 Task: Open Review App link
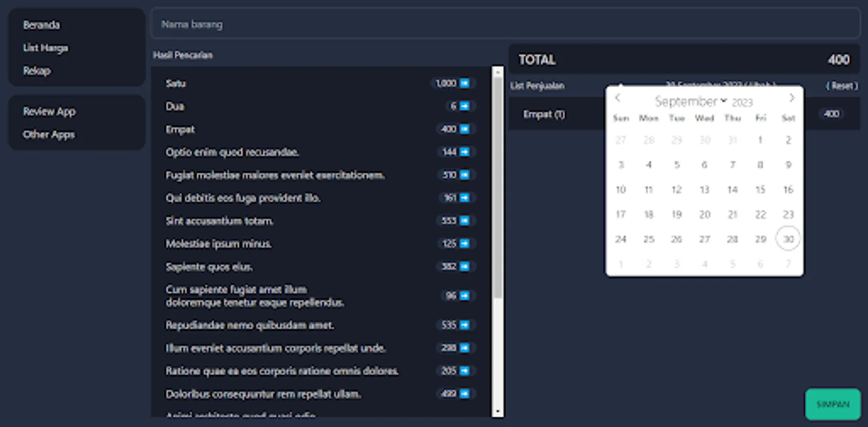coord(49,111)
